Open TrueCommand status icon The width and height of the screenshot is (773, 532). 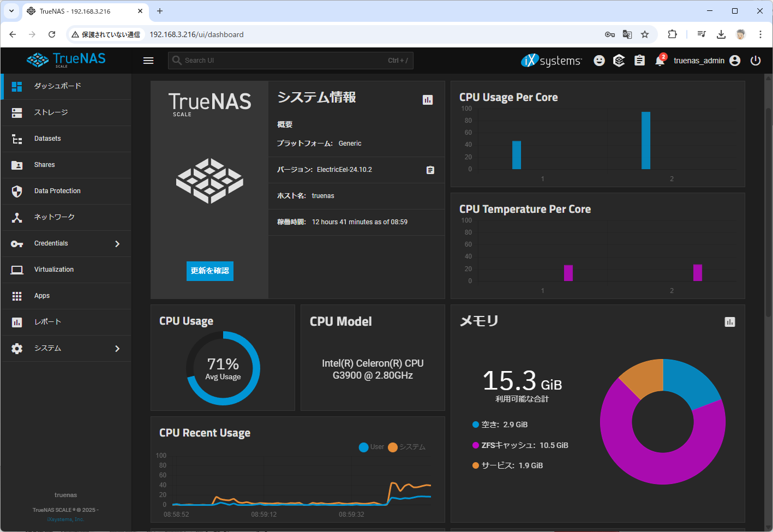pyautogui.click(x=619, y=61)
